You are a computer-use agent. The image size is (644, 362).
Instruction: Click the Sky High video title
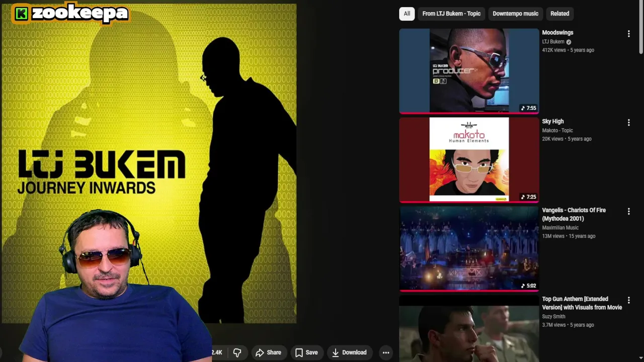click(x=552, y=122)
